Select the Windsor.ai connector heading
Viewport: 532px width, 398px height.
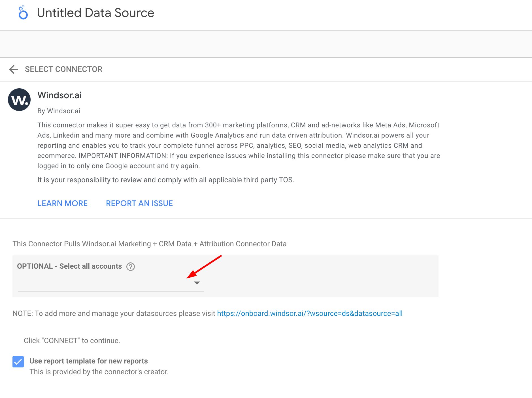[x=59, y=95]
